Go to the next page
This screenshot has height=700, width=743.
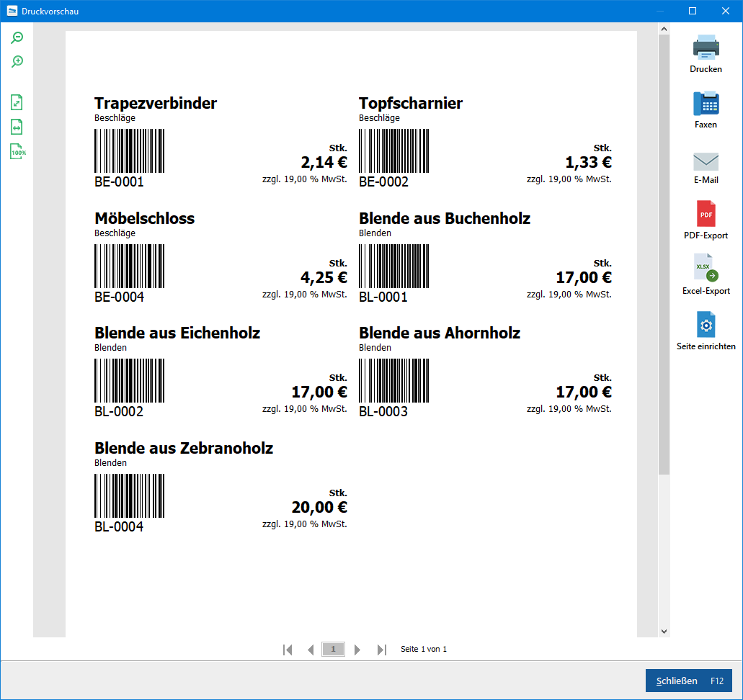point(357,650)
